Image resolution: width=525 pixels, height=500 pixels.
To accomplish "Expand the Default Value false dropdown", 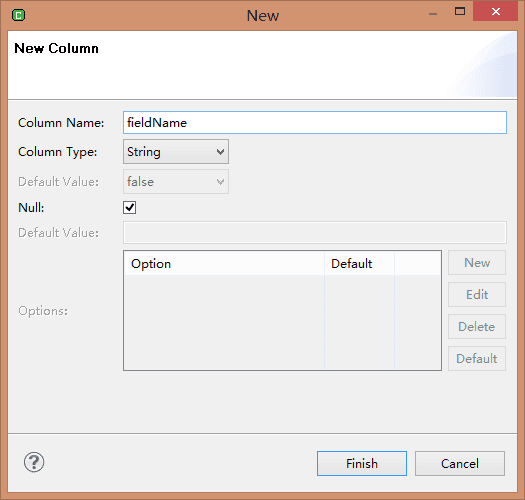I will click(176, 182).
